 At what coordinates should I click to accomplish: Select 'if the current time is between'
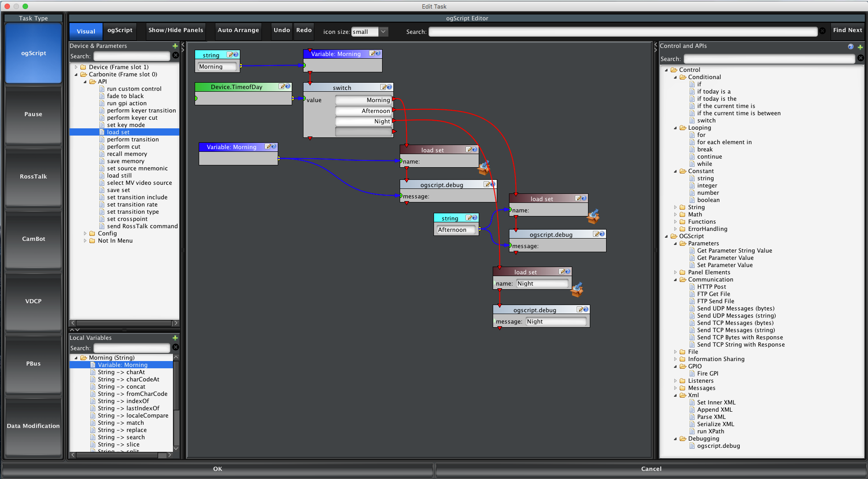(739, 113)
